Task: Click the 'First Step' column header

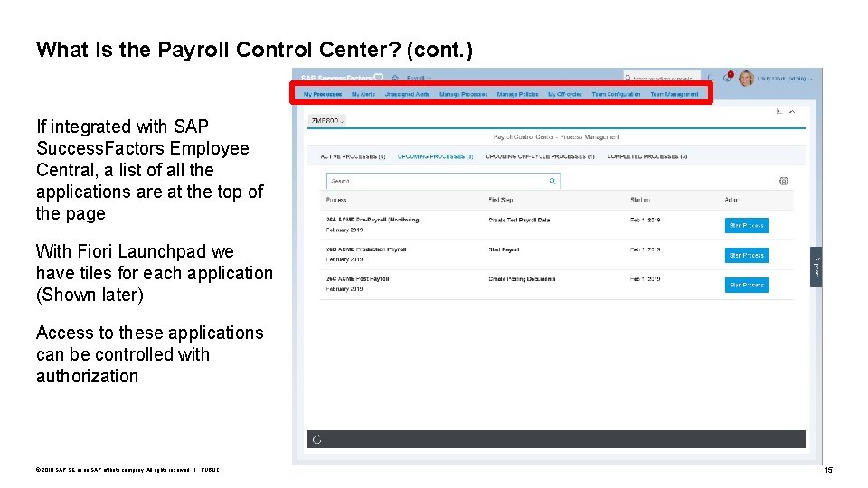Action: click(500, 200)
